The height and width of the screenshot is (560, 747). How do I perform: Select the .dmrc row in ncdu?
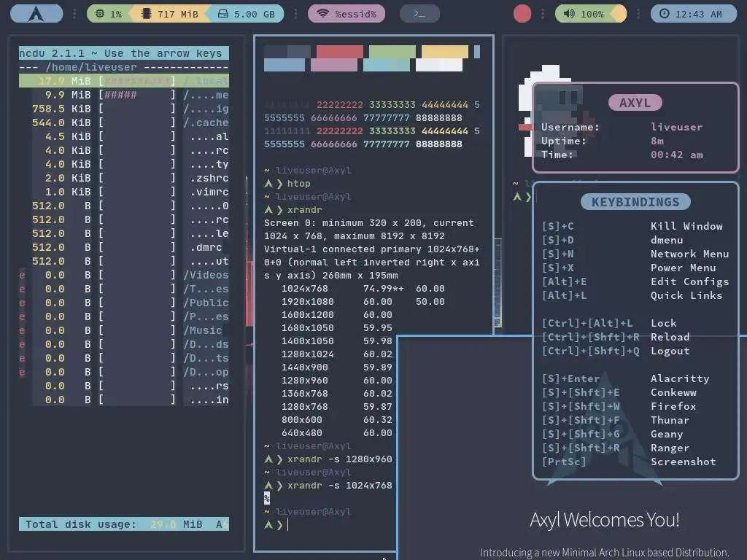tap(124, 247)
